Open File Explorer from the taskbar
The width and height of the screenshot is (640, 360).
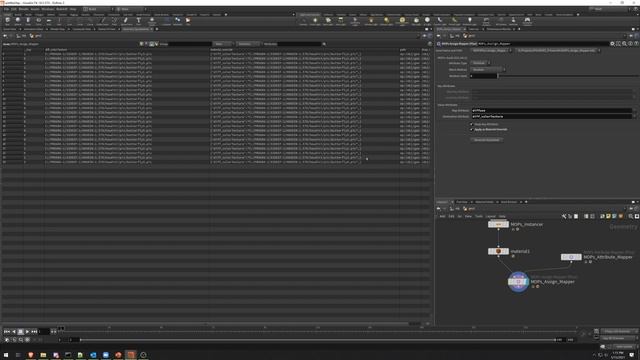(43, 355)
